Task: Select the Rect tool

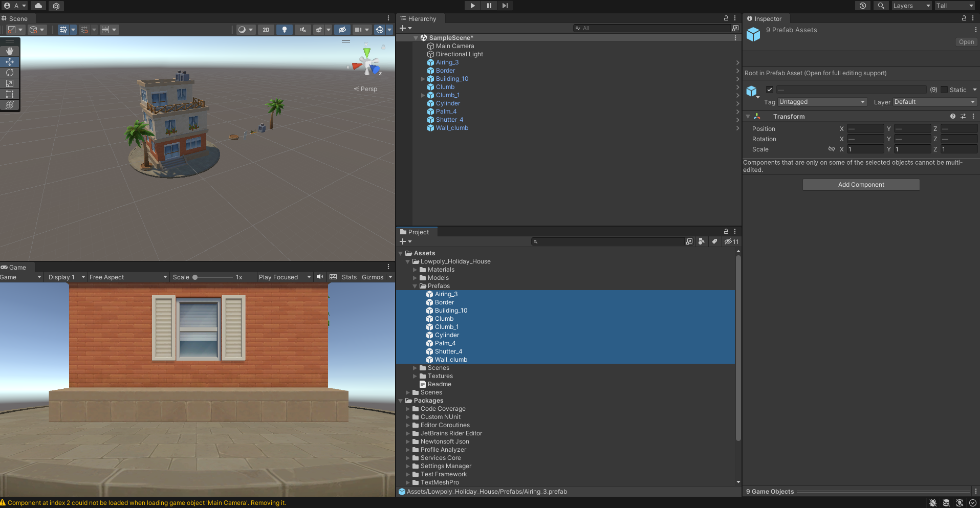Action: coord(10,94)
